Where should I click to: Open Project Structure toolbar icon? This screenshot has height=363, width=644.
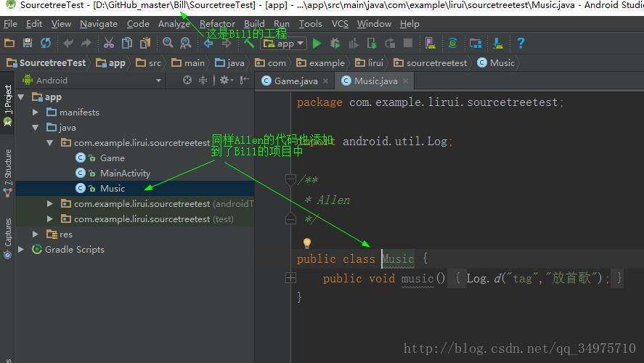pyautogui.click(x=476, y=43)
